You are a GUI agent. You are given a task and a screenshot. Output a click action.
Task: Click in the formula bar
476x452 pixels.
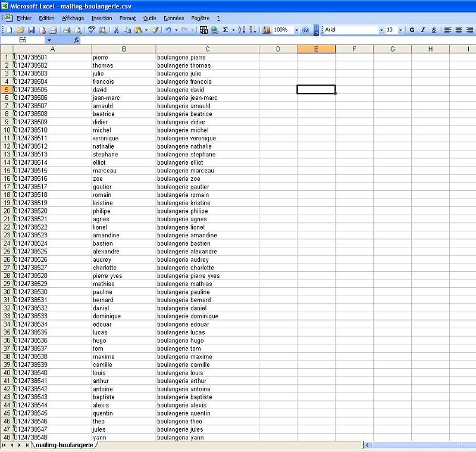278,40
